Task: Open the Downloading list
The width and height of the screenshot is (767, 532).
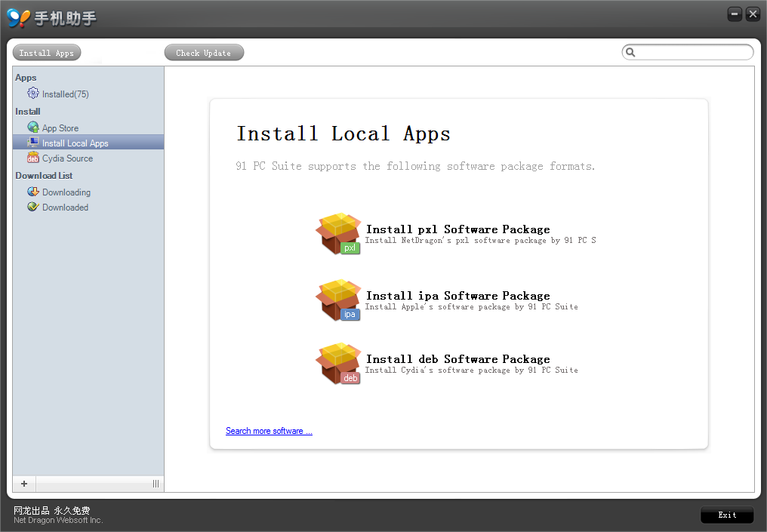Action: 66,192
